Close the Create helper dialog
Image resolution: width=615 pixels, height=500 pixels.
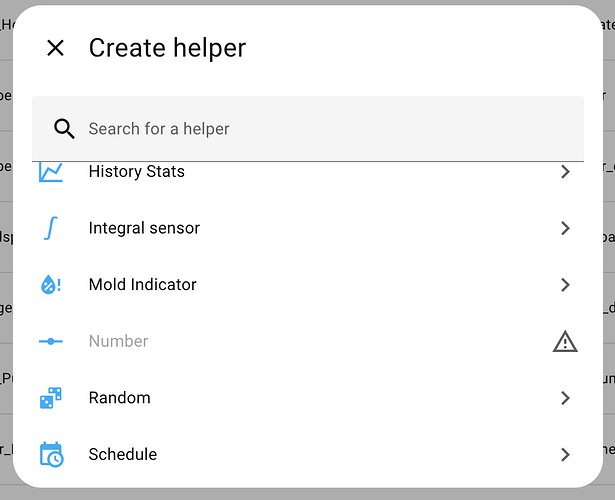(55, 47)
